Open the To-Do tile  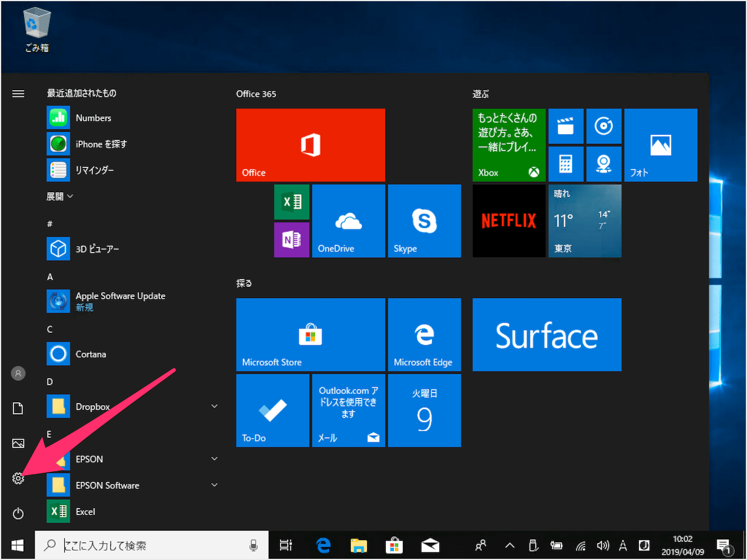click(x=273, y=410)
